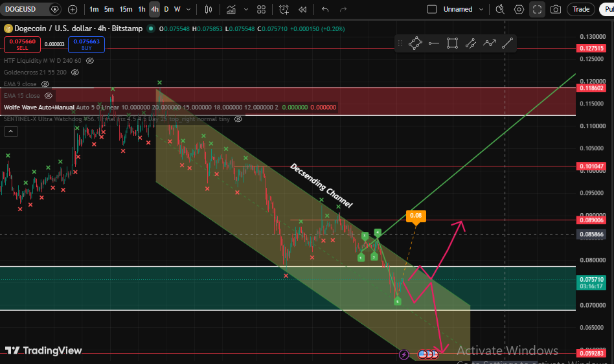Click the green market status dot
The image size is (614, 364).
point(151,28)
